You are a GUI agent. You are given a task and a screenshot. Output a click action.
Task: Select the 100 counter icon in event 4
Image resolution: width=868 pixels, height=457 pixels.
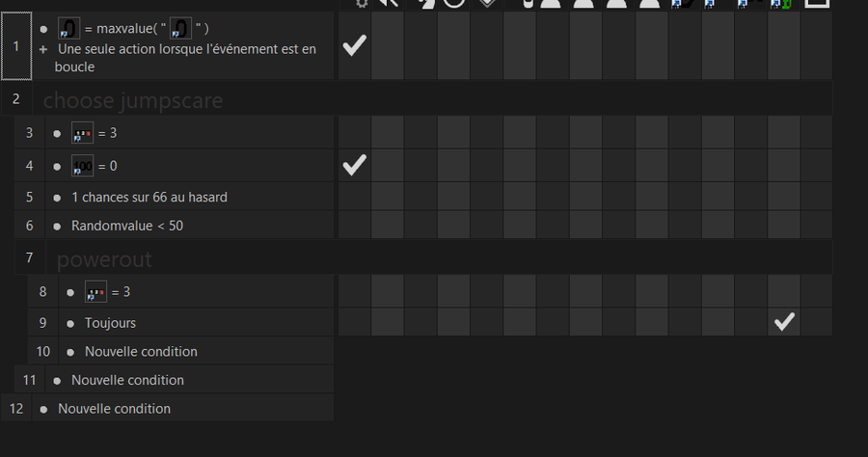pos(83,166)
